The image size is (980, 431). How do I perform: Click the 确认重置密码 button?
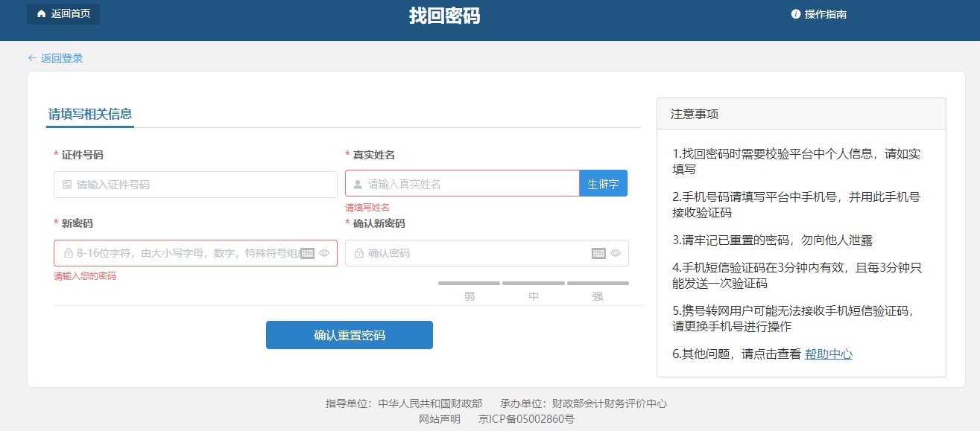coord(349,334)
